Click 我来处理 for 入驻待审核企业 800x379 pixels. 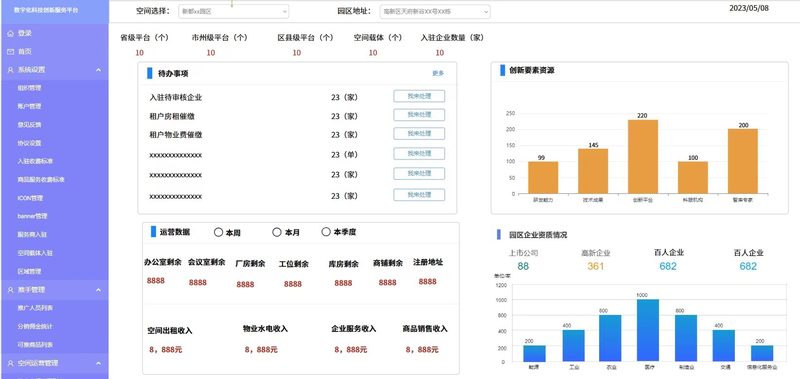tap(419, 96)
